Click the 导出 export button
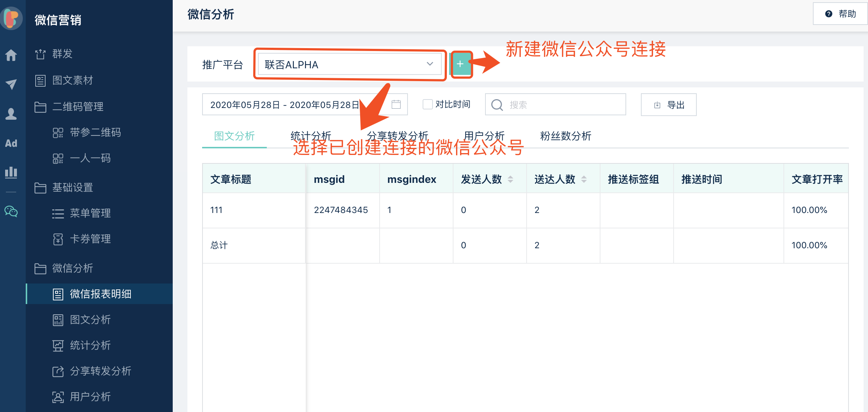Screen dimensions: 868x412 668,105
